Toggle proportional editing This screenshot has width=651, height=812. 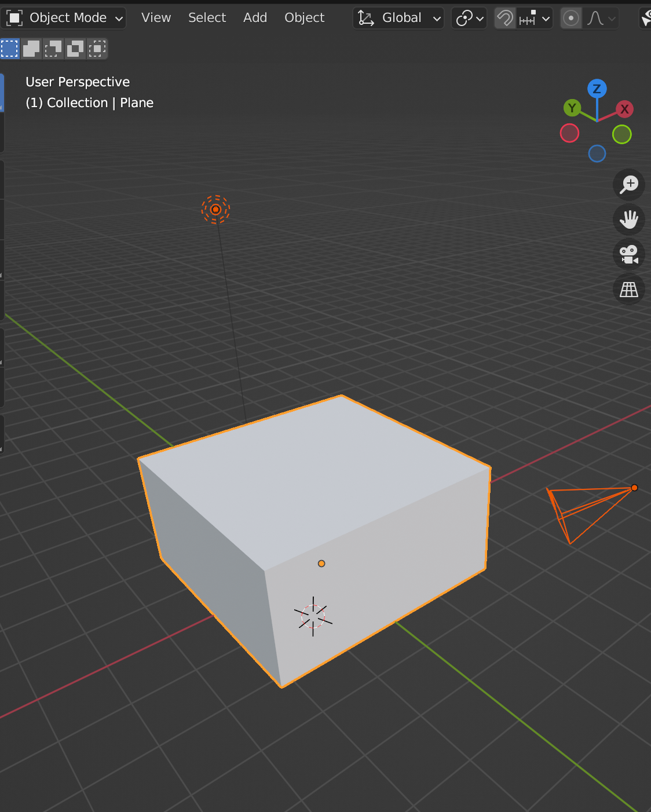point(571,18)
